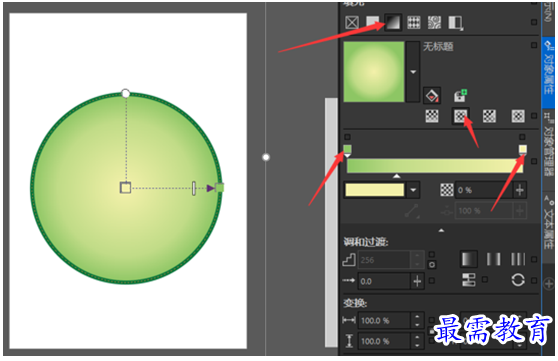558x361 pixels.
Task: Click the round plus icon on right strip
Action: pos(548,284)
